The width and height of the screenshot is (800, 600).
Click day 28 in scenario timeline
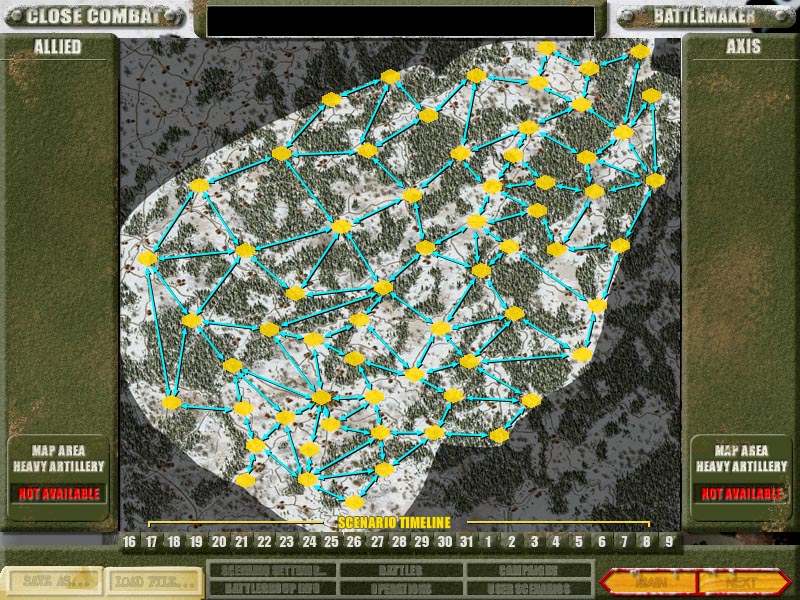pyautogui.click(x=399, y=542)
